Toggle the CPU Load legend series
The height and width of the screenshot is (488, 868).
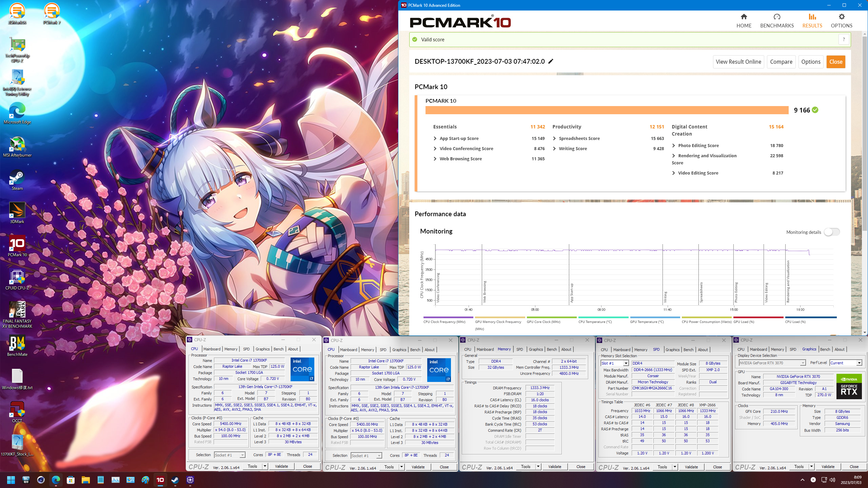[x=811, y=320]
